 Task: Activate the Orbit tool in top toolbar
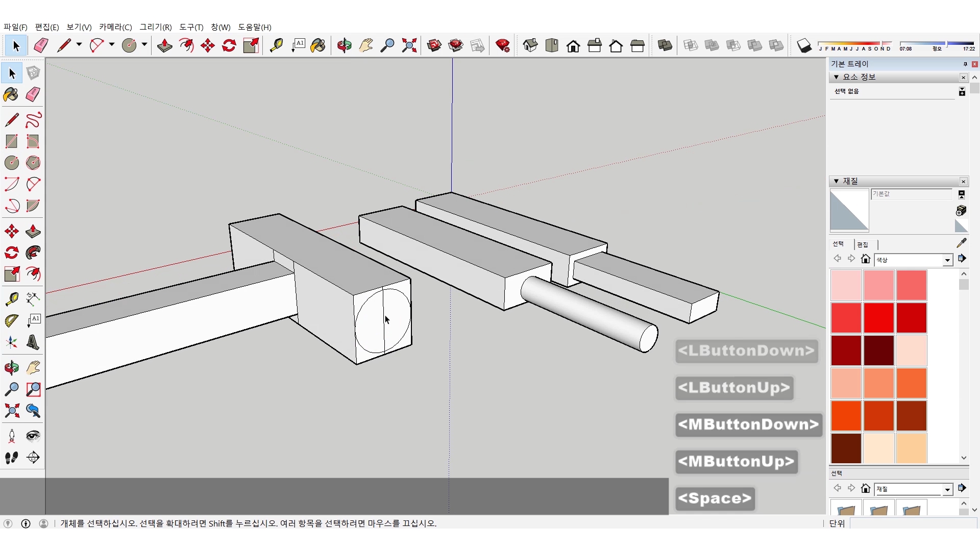[x=344, y=46]
